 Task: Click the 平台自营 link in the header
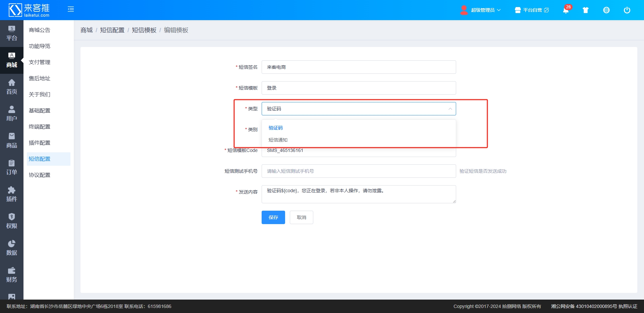pyautogui.click(x=533, y=10)
